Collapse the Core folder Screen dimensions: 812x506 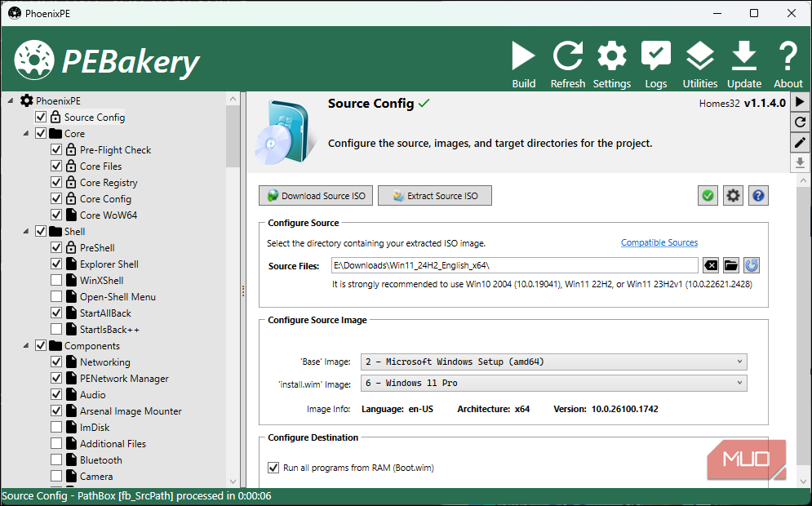(x=26, y=134)
